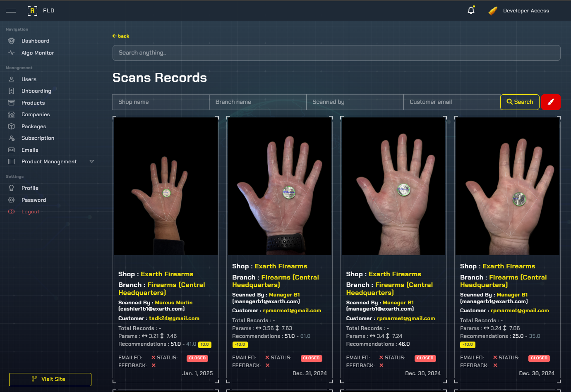Screen dimensions: 571x392
Task: Click the FLD logo icon
Action: [32, 11]
